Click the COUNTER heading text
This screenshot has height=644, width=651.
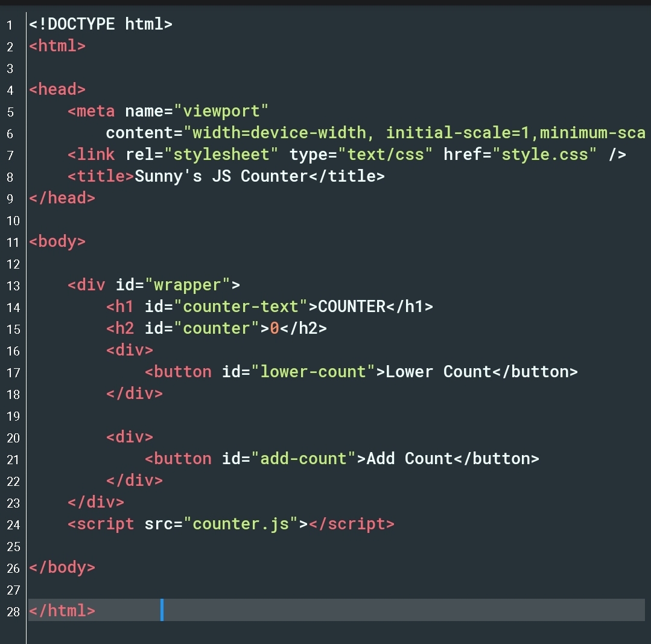tap(351, 307)
